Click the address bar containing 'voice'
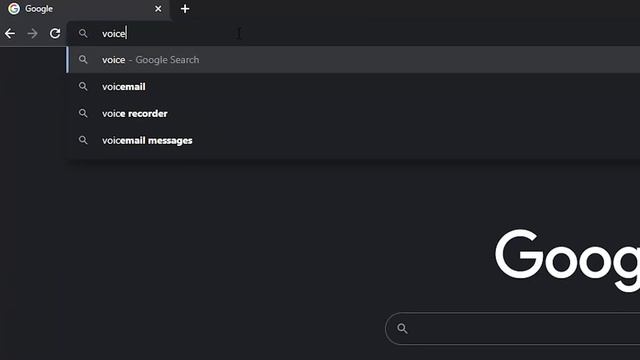The height and width of the screenshot is (360, 640). tap(353, 33)
